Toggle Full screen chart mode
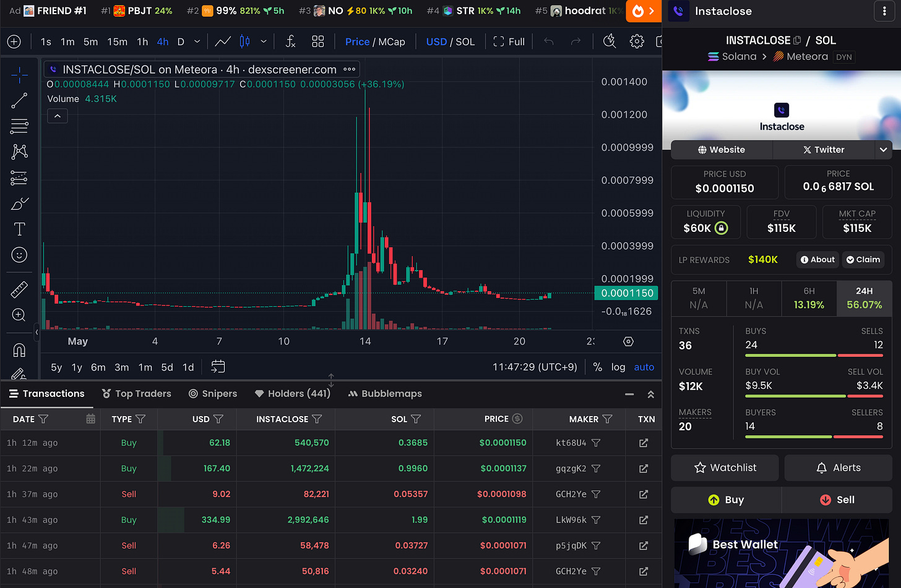 click(x=509, y=41)
